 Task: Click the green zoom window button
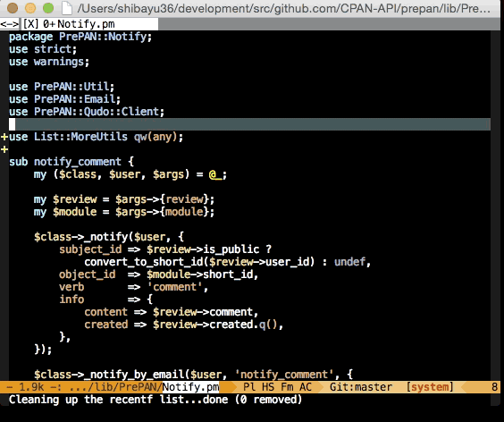pyautogui.click(x=48, y=8)
